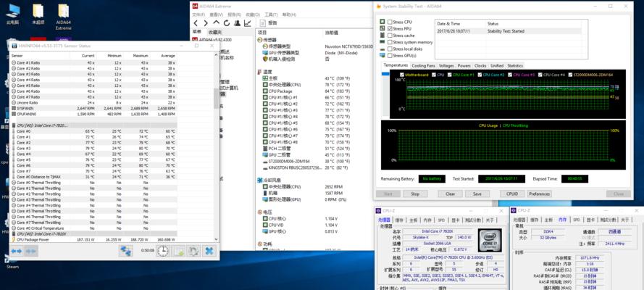
Task: Open the CPUID panel button
Action: point(512,194)
